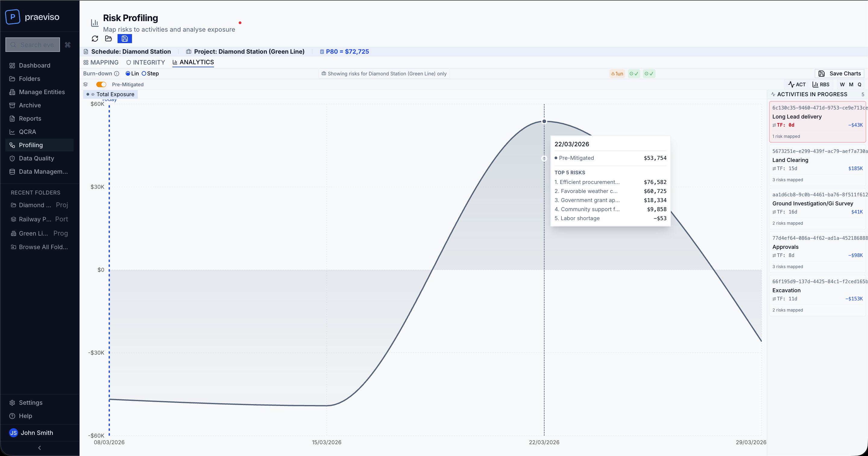
Task: Click the layers icon beside Pre-Mitigated
Action: pos(86,84)
